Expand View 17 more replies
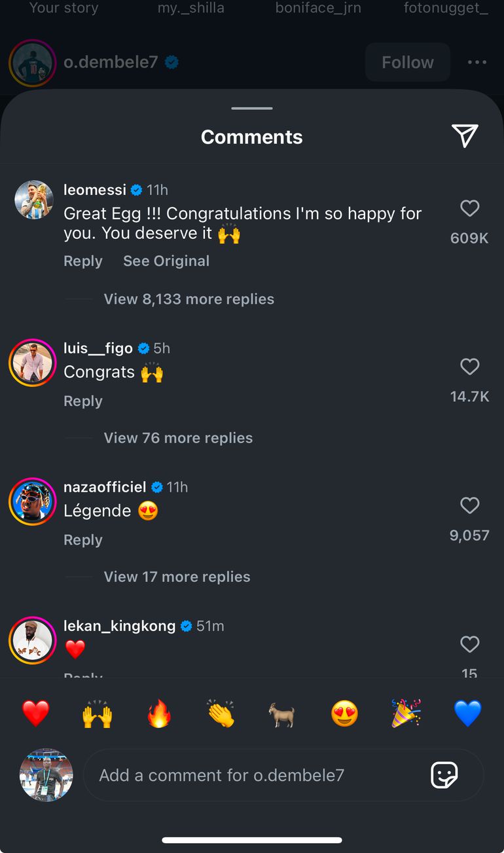 (177, 577)
